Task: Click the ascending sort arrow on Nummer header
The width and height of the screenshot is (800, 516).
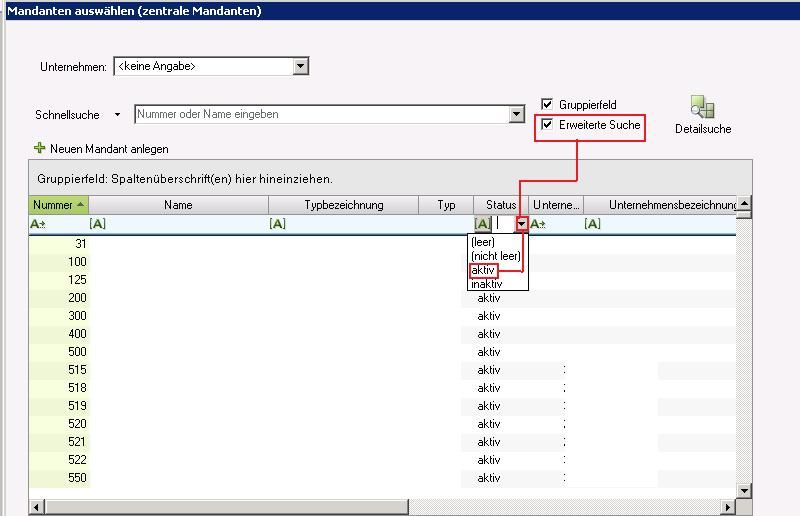Action: (81, 205)
